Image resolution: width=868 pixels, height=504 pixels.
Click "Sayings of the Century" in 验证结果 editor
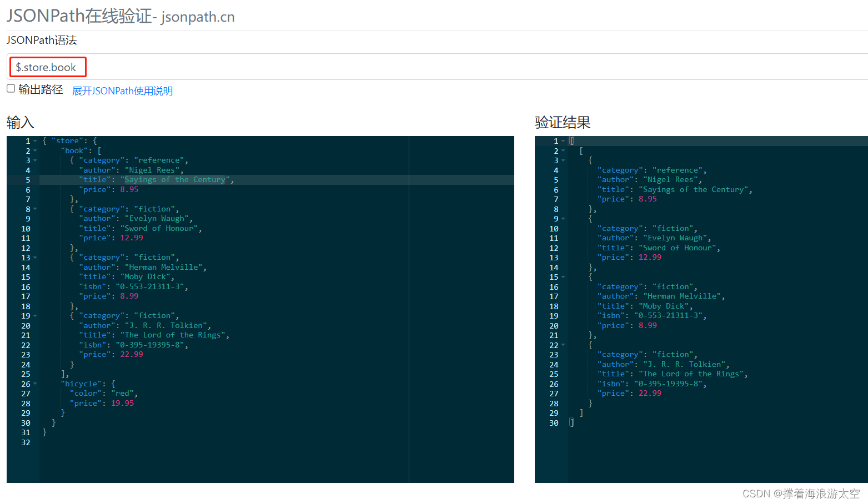pyautogui.click(x=694, y=190)
